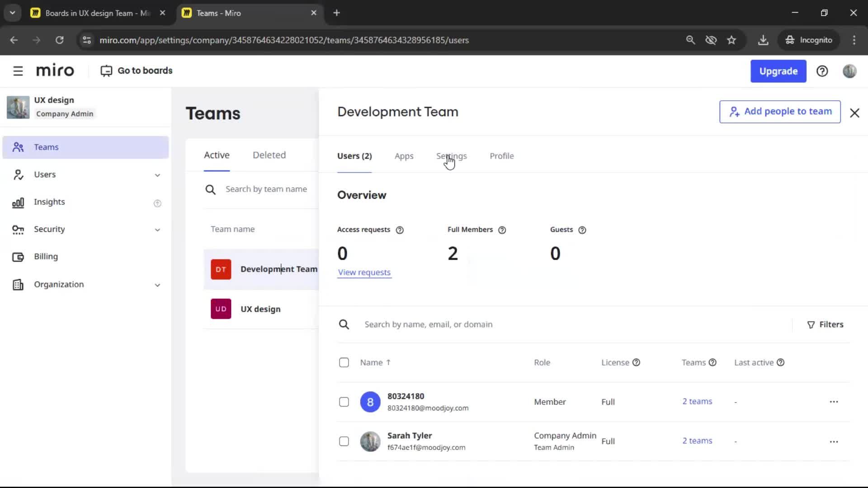Screen dimensions: 868x488
Task: Sort by the Name column header
Action: (375, 362)
